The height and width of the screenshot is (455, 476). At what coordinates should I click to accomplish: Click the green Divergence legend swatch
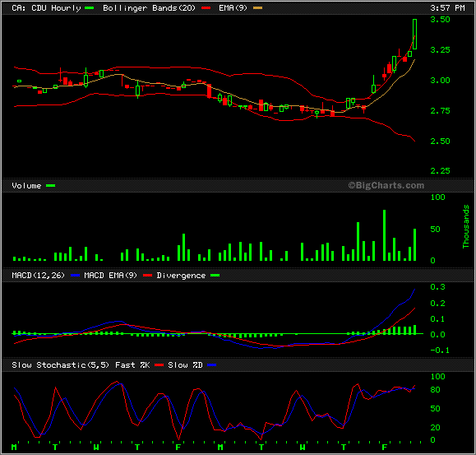(215, 275)
